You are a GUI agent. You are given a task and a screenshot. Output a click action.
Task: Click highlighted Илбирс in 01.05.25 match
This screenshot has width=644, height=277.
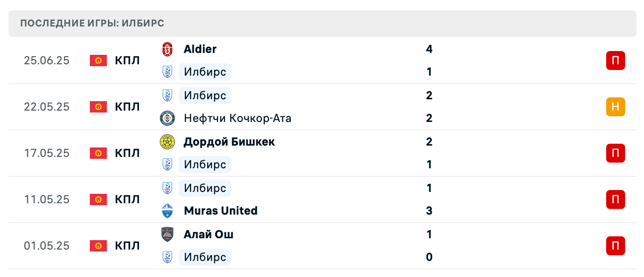click(x=205, y=257)
